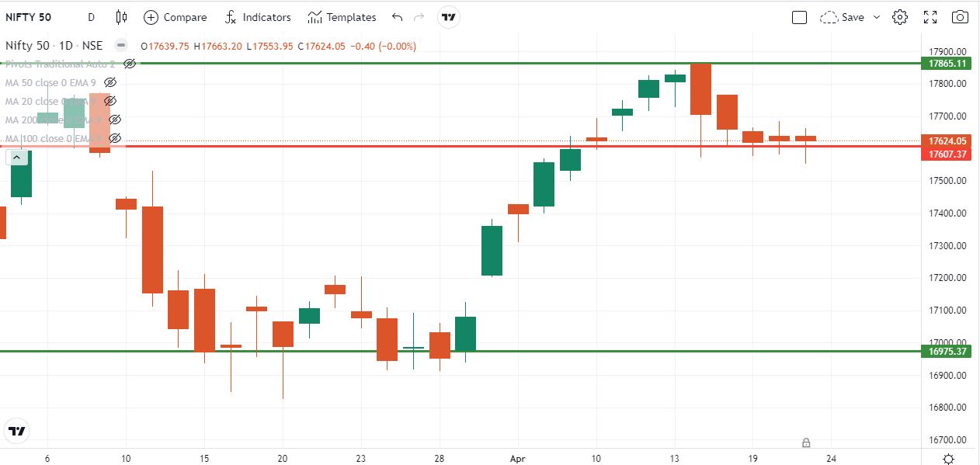Screen dimensions: 980x465
Task: Enter fullscreen mode
Action: coord(930,17)
